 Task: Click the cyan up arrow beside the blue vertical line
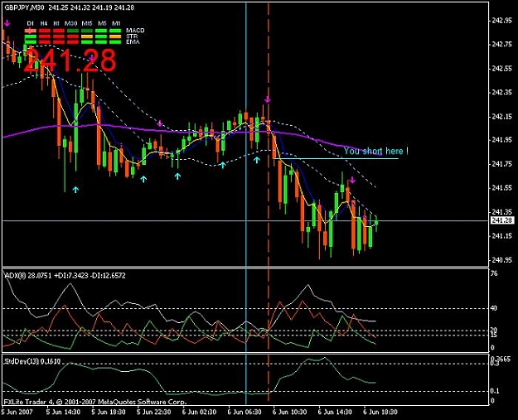[257, 161]
